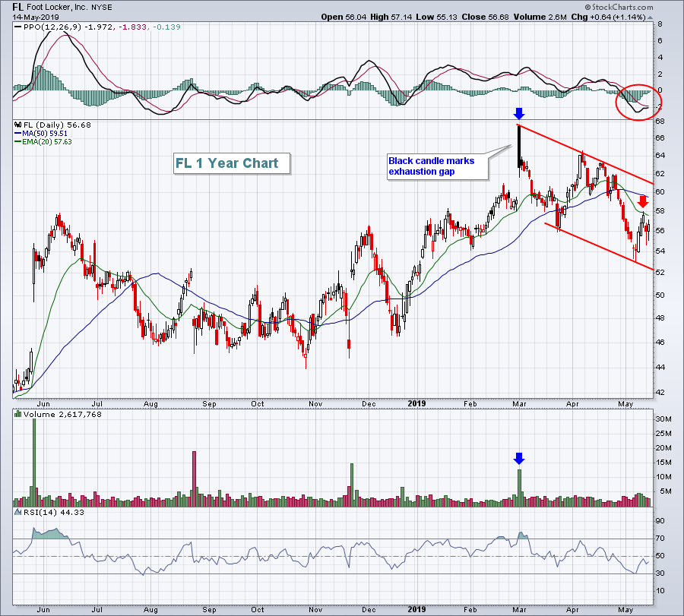
Task: Click the bold FL ticker symbol
Action: tap(17, 7)
